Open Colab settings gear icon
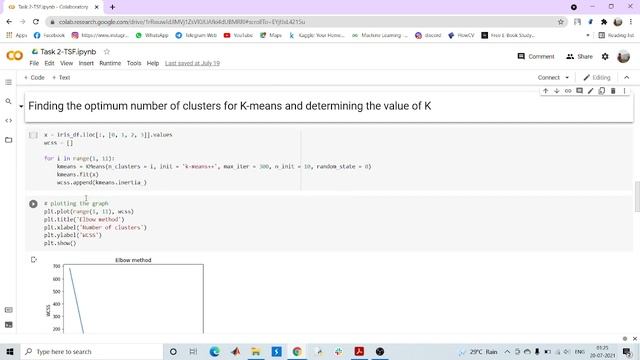 pyautogui.click(x=605, y=57)
